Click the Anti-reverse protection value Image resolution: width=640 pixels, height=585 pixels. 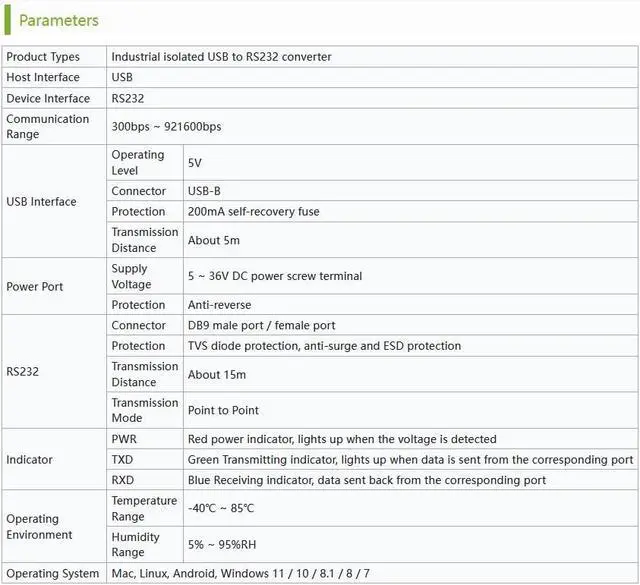click(219, 305)
